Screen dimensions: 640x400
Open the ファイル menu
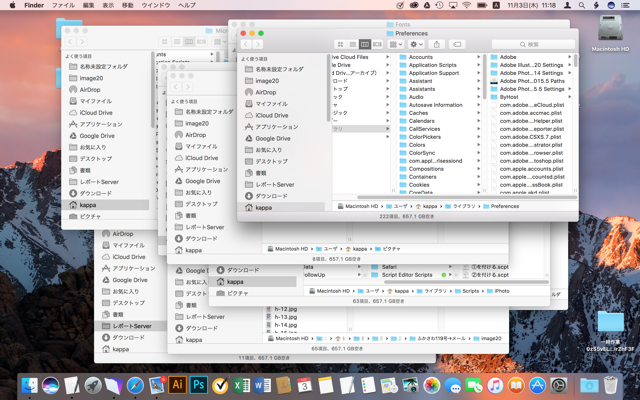[63, 5]
